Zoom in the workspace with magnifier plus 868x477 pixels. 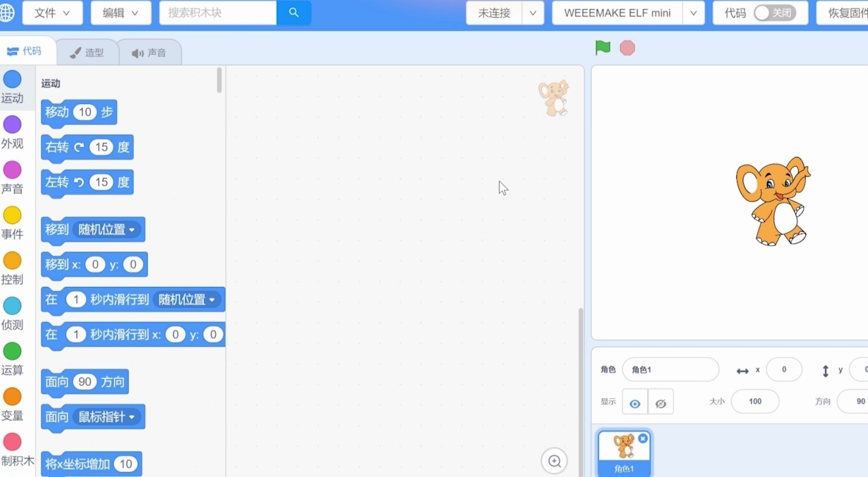[554, 461]
